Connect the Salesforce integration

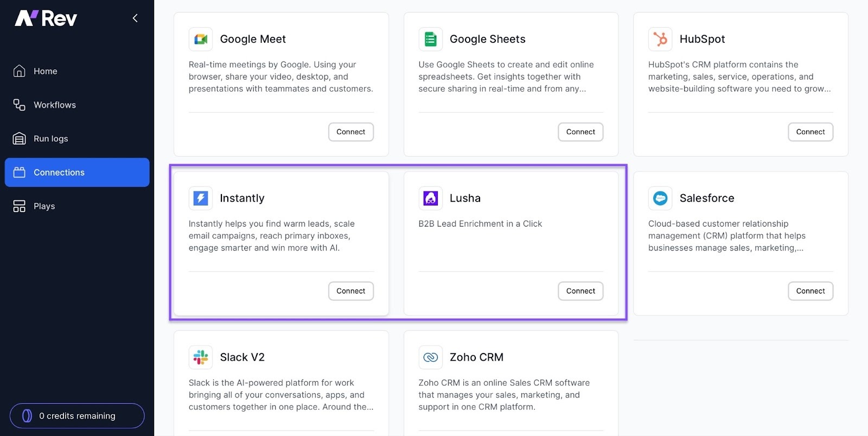810,291
